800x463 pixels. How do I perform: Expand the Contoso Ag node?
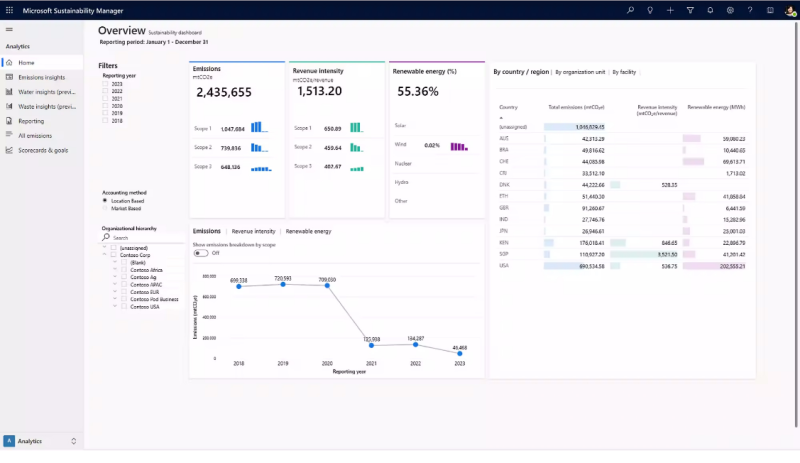pos(115,277)
